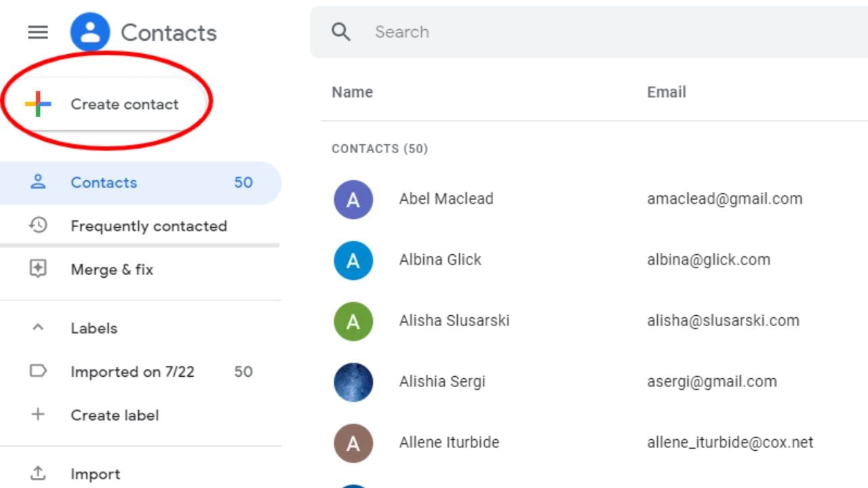Image resolution: width=868 pixels, height=488 pixels.
Task: Select Alishia Sergi's photo avatar
Action: [353, 382]
